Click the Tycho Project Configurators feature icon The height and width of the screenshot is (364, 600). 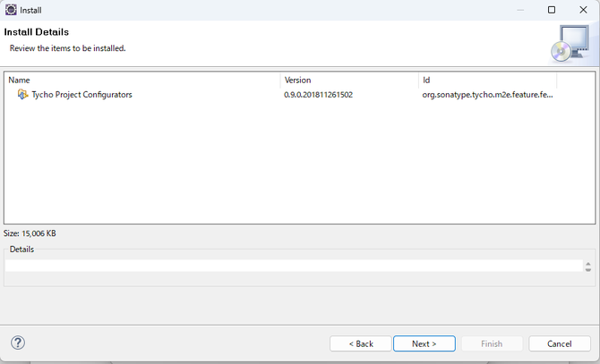[x=22, y=94]
